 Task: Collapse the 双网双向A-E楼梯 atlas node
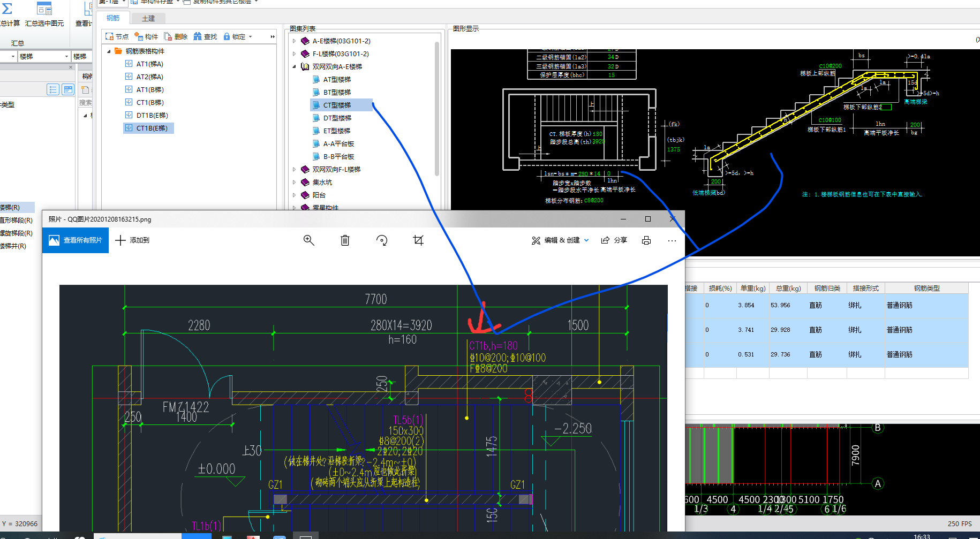(x=294, y=66)
